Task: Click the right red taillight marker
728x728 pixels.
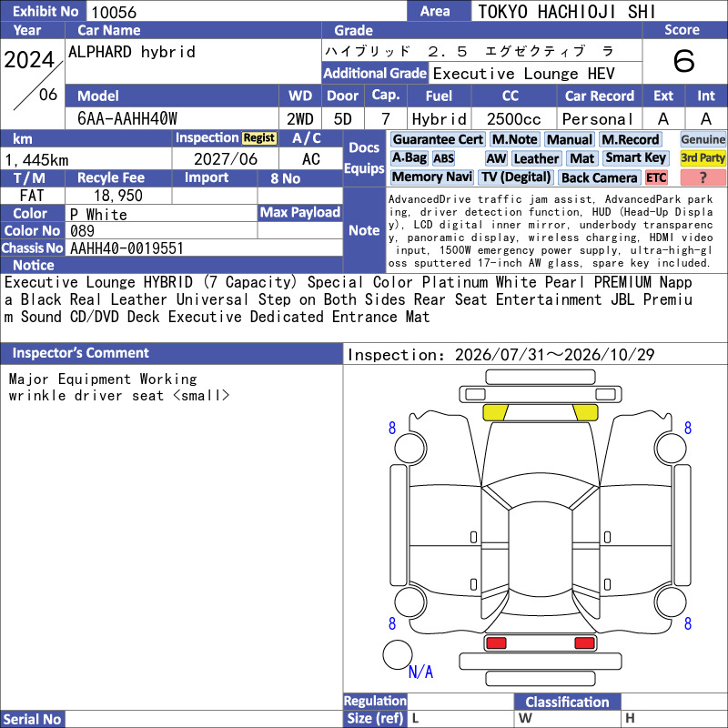Action: point(584,643)
